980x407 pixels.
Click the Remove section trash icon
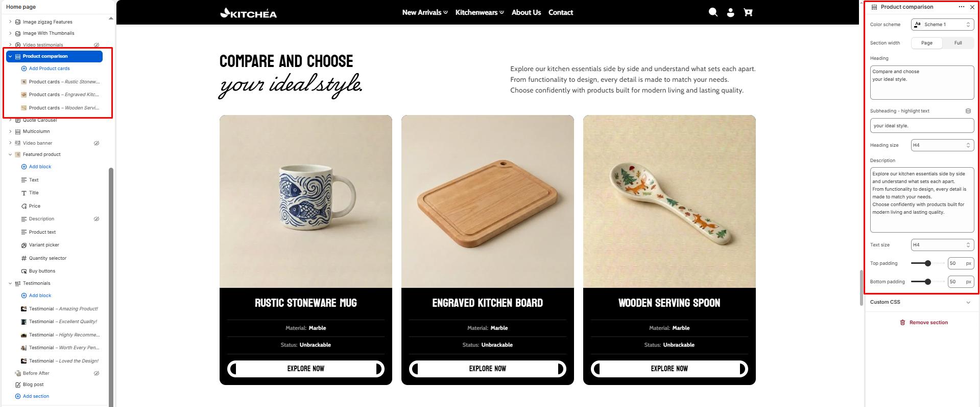[x=902, y=323]
